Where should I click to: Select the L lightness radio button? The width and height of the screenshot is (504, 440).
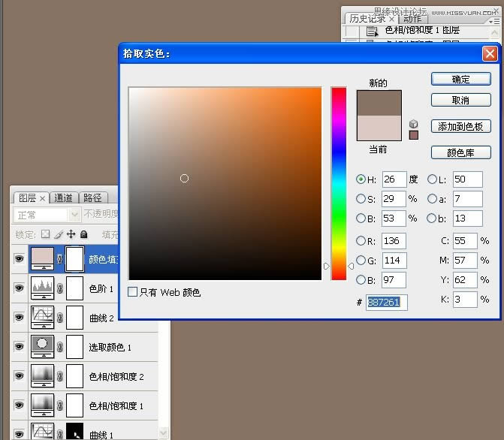tap(432, 179)
